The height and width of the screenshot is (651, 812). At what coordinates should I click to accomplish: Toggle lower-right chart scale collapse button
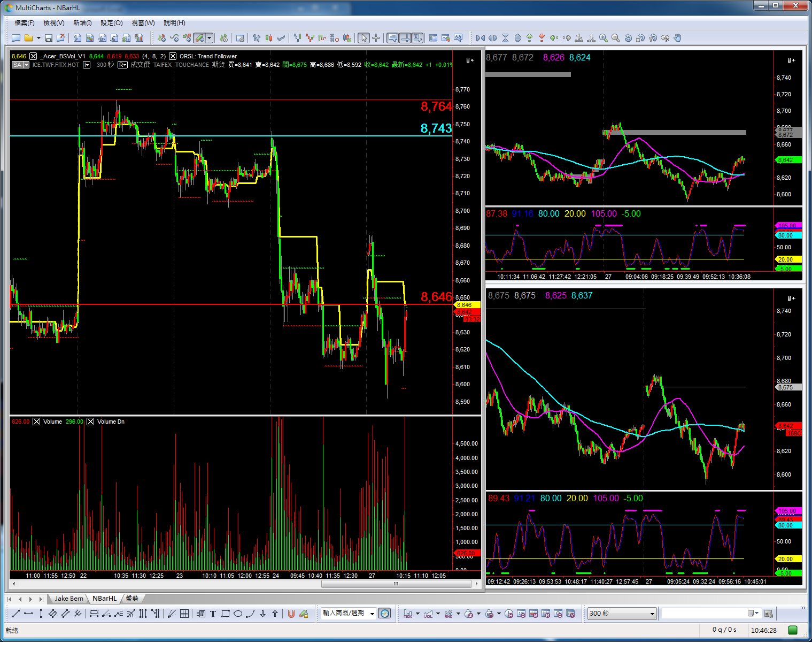[791, 298]
